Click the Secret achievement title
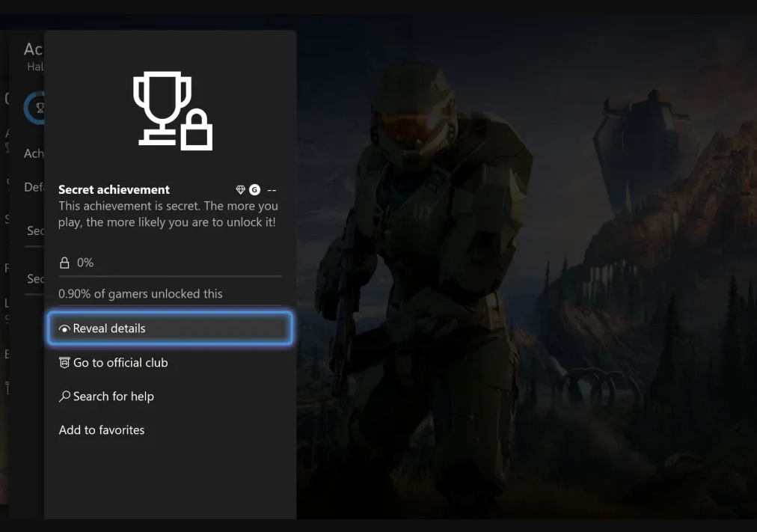The height and width of the screenshot is (532, 757). [x=114, y=190]
